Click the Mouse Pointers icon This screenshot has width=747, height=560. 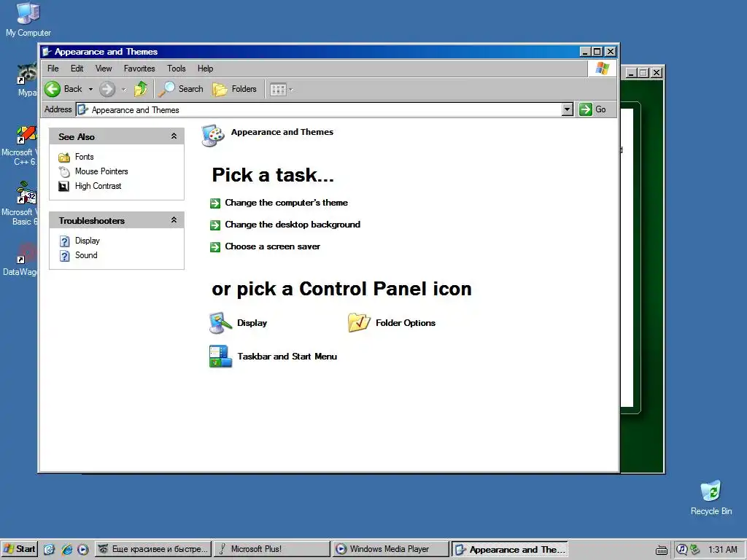pos(64,171)
